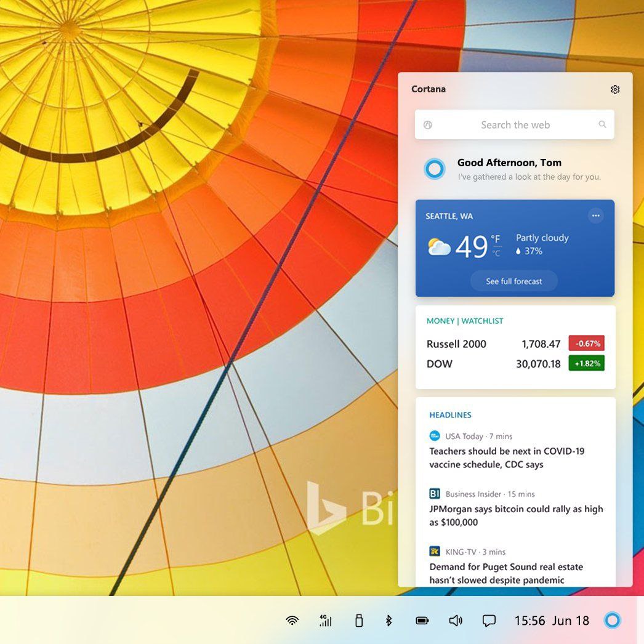Open the weather card more options menu
This screenshot has width=644, height=644.
click(595, 215)
